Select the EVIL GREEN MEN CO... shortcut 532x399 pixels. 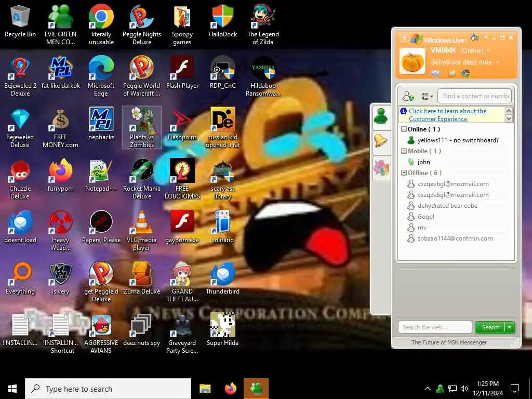pos(60,25)
